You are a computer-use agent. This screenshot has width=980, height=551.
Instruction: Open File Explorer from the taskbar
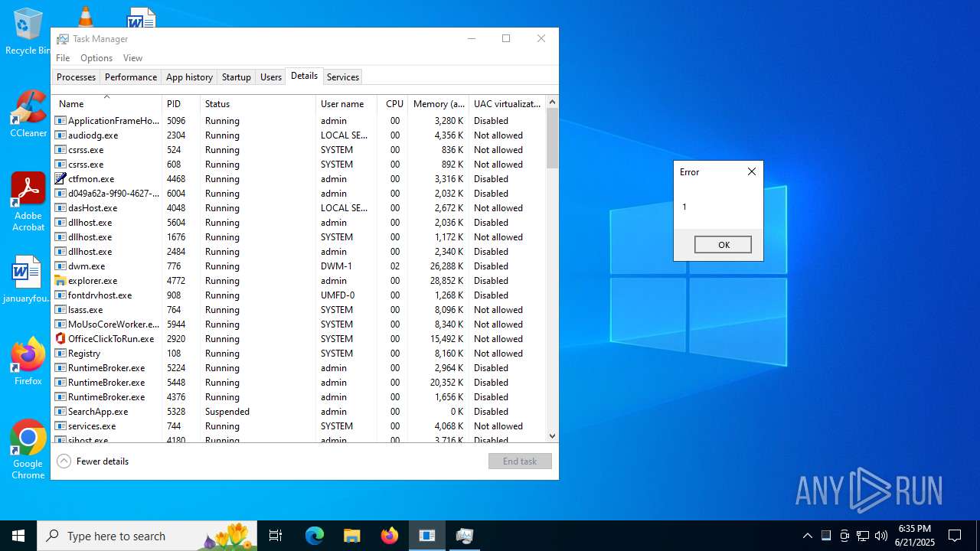coord(351,536)
